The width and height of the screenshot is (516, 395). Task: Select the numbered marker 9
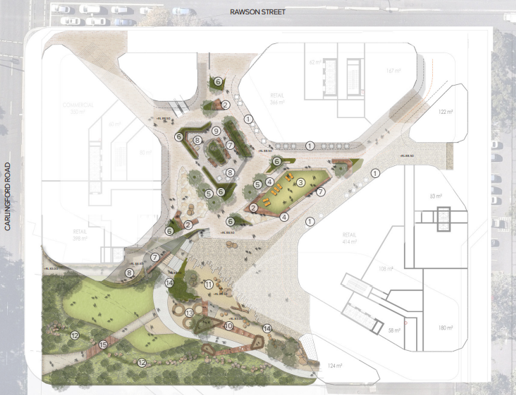(216, 131)
